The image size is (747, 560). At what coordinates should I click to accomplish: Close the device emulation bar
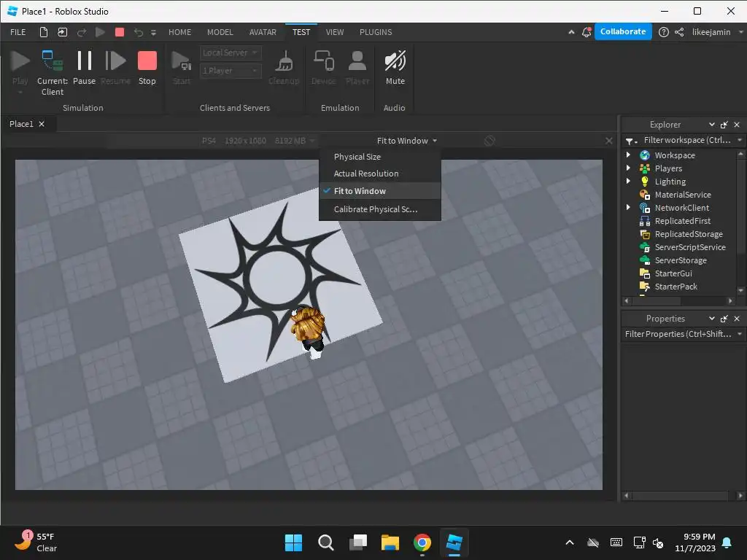[609, 141]
